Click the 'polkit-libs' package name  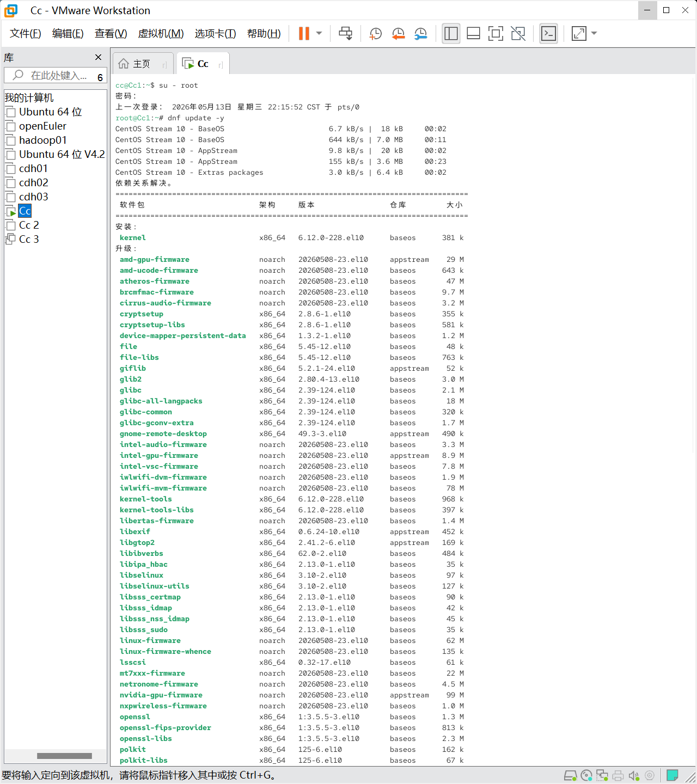(144, 761)
